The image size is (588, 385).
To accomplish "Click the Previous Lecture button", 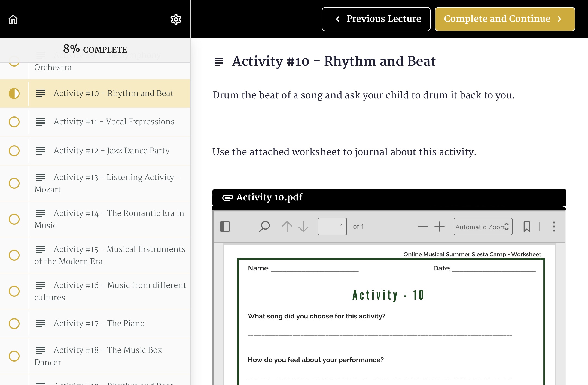I will click(x=376, y=19).
